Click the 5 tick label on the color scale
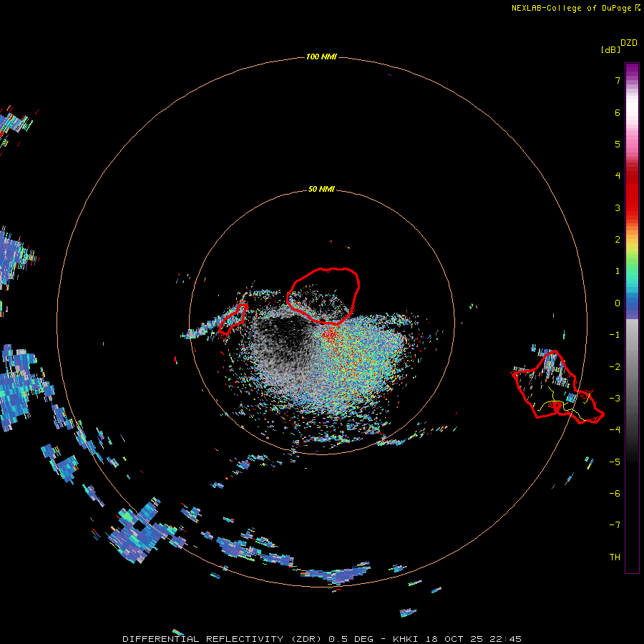The image size is (644, 644). [618, 144]
